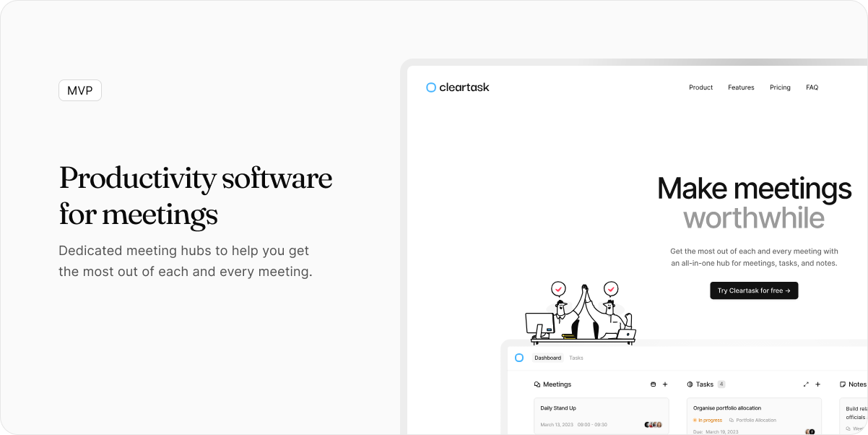
Task: Click the Portfolio Allocation tag icon
Action: (732, 420)
